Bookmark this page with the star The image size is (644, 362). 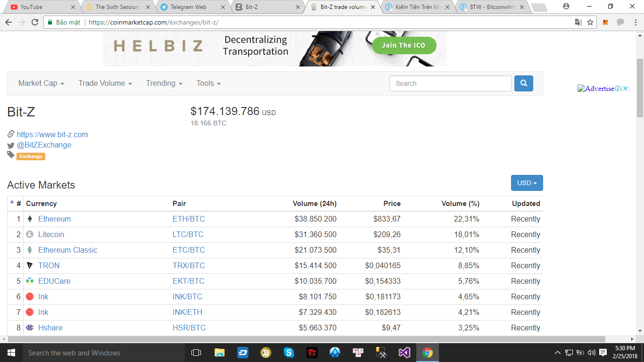(x=590, y=22)
